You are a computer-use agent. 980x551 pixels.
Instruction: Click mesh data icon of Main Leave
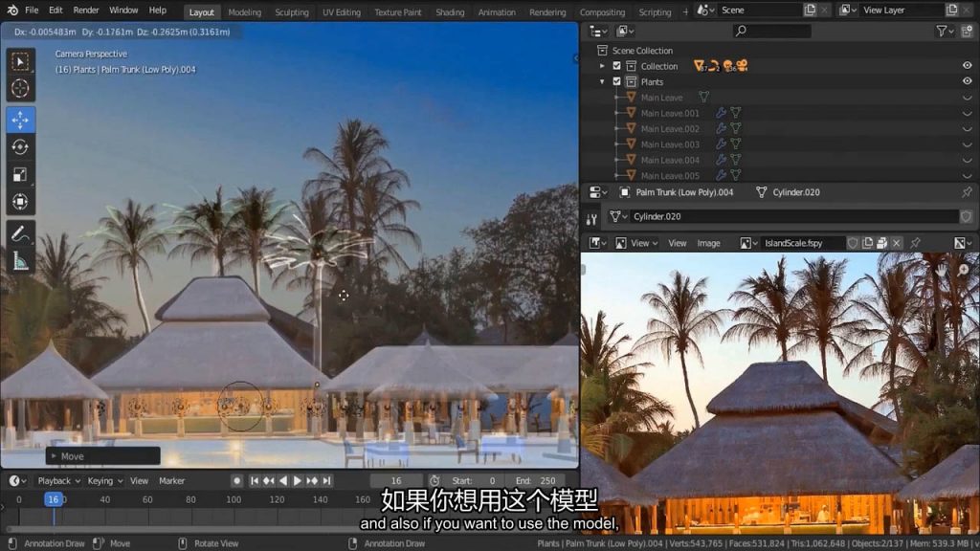[x=703, y=97]
